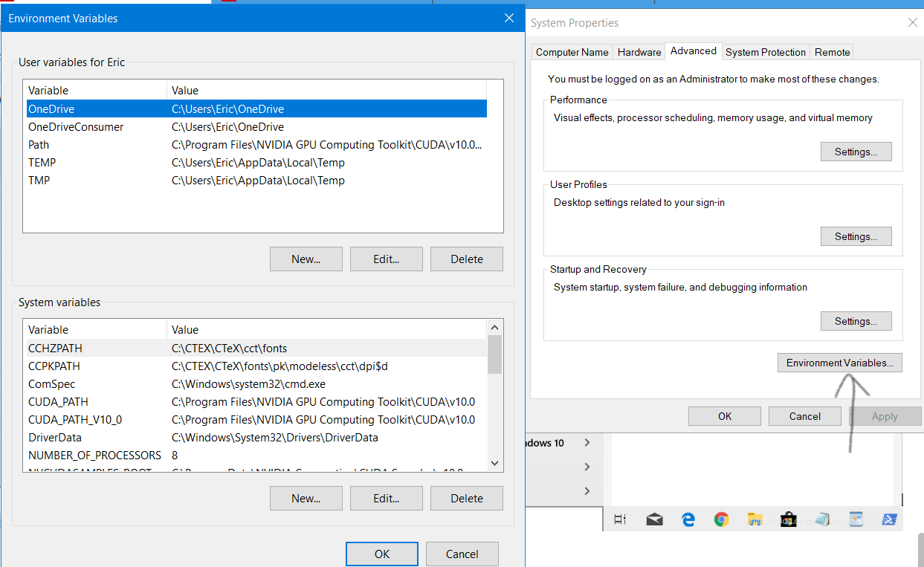Open File Explorer from the taskbar
Screen dimensions: 924x567
755,519
